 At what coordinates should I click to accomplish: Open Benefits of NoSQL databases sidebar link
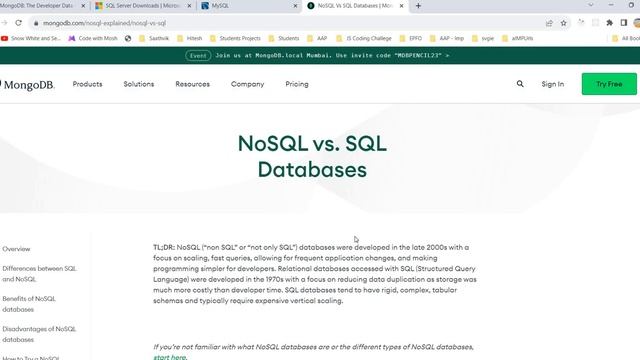click(29, 304)
